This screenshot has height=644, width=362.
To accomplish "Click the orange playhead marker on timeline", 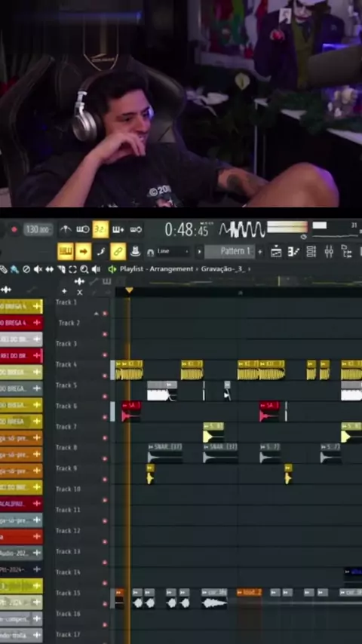I will [129, 290].
